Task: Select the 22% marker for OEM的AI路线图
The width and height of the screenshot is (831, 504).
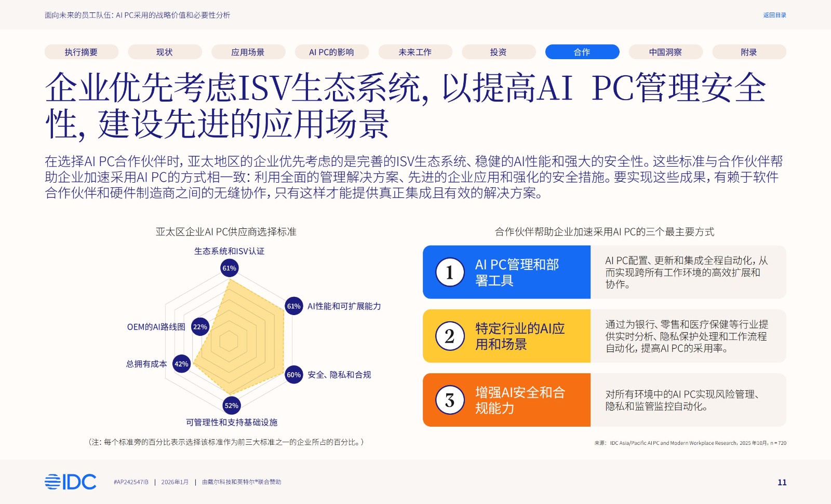Action: [200, 327]
